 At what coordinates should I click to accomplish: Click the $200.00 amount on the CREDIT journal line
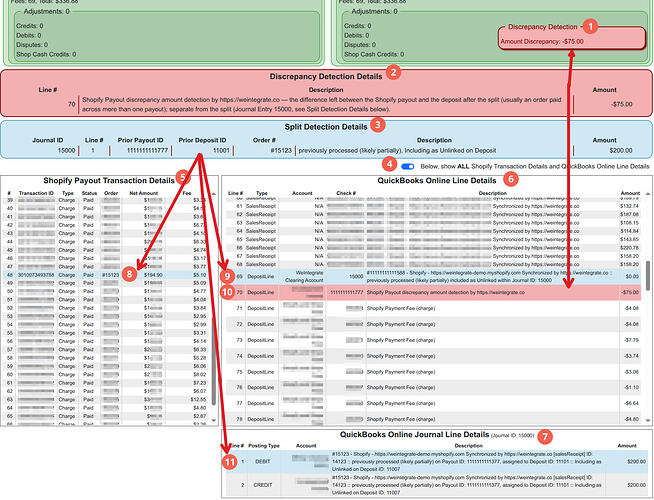pos(636,485)
